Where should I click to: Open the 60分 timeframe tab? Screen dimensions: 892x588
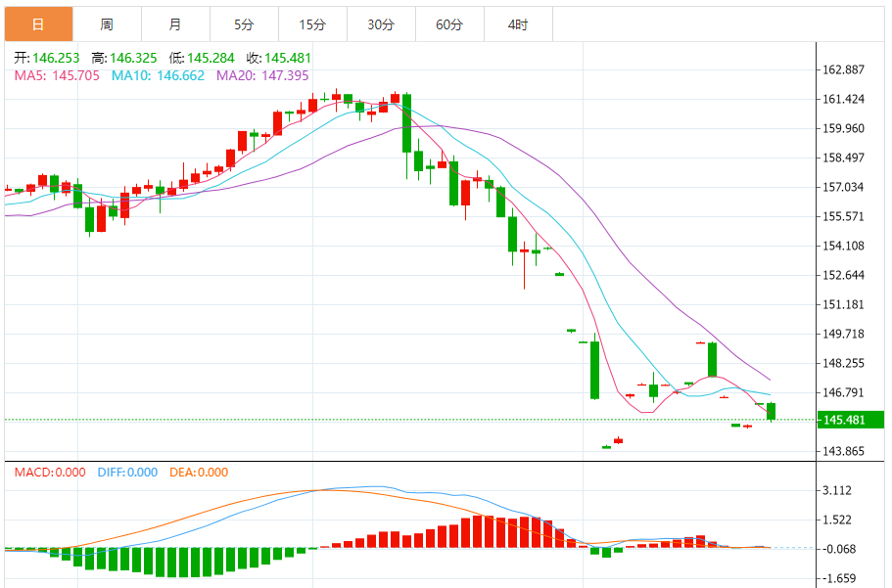pyautogui.click(x=450, y=24)
